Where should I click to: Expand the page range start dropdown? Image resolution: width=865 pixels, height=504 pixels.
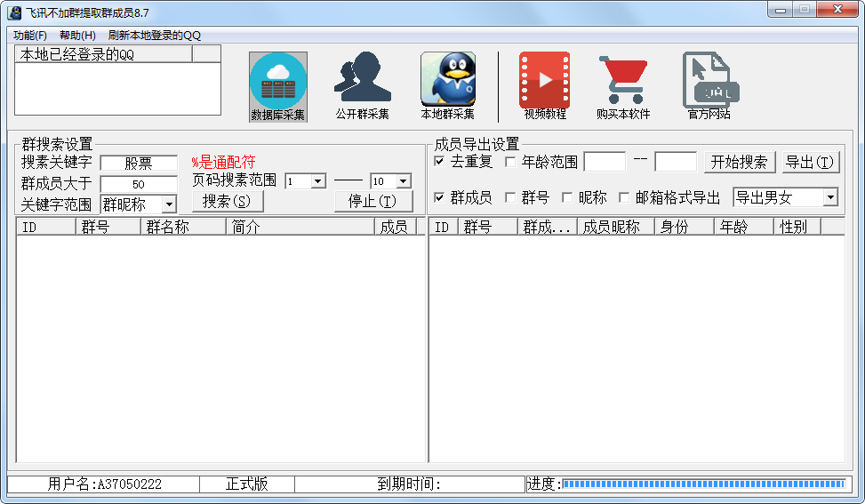coord(318,181)
